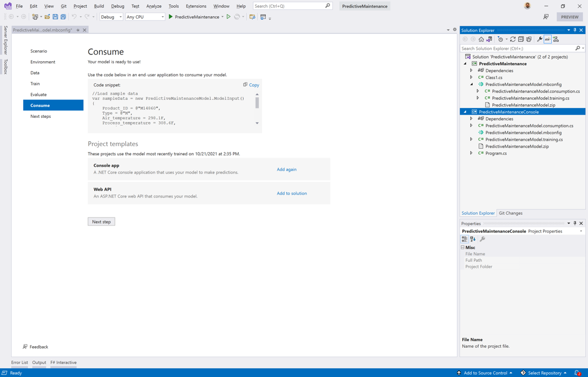Click the Feedback icon at bottom left

tap(25, 347)
